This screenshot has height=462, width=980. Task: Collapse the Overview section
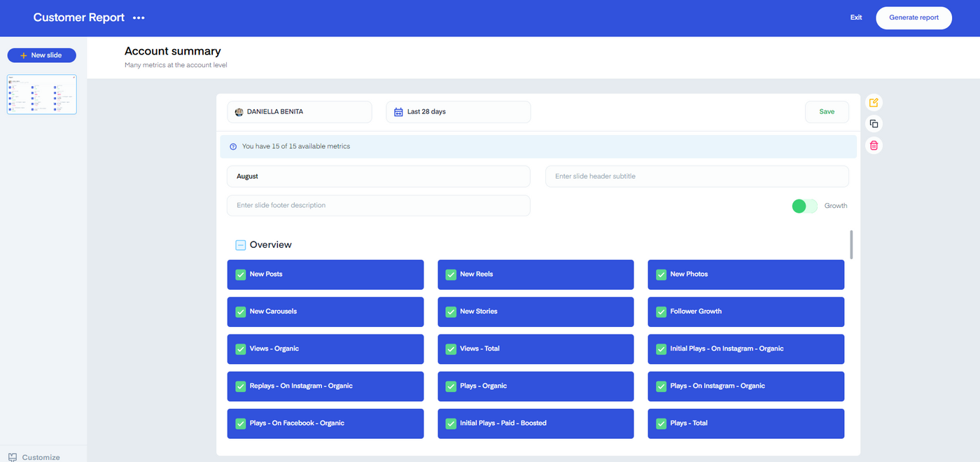[241, 245]
